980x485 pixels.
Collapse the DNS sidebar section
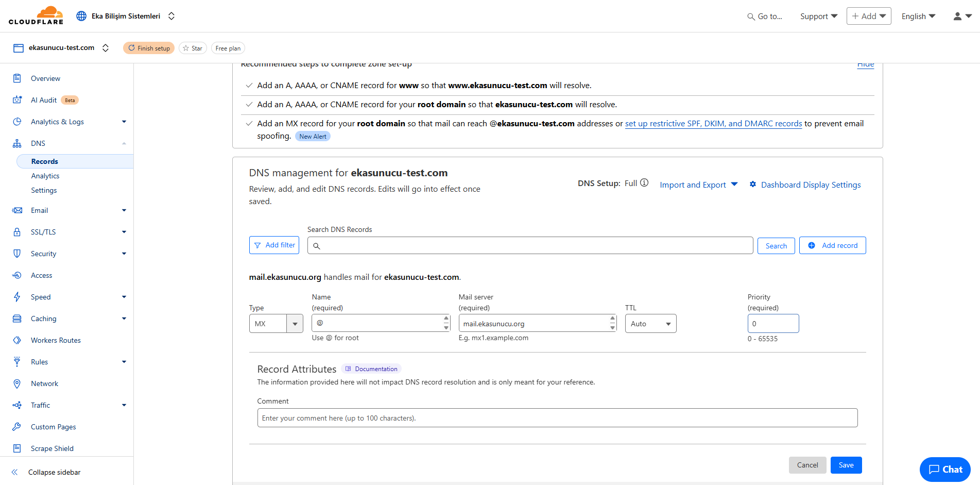coord(124,143)
